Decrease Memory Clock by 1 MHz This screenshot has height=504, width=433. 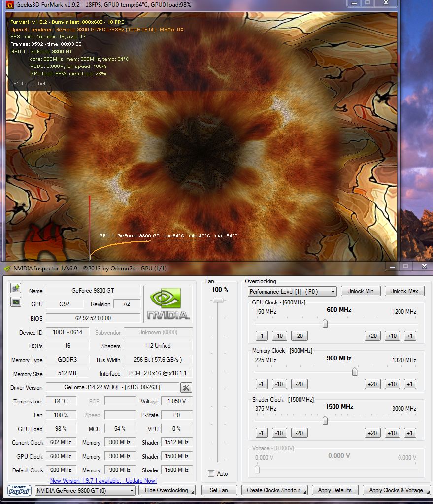point(262,384)
